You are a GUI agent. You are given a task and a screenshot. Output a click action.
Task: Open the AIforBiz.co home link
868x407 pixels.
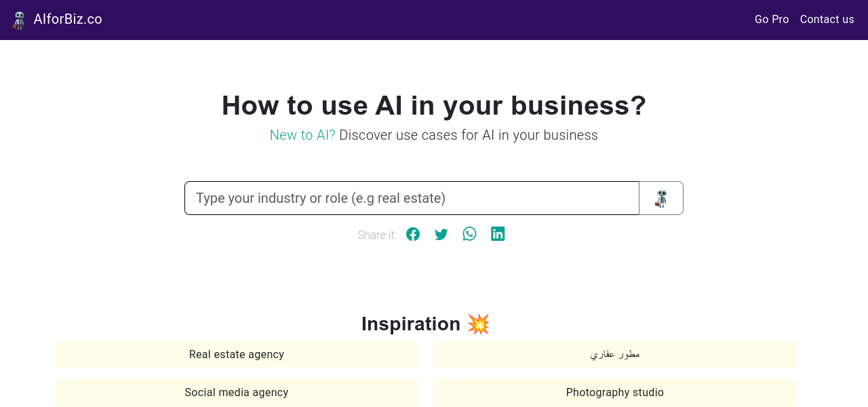point(68,19)
